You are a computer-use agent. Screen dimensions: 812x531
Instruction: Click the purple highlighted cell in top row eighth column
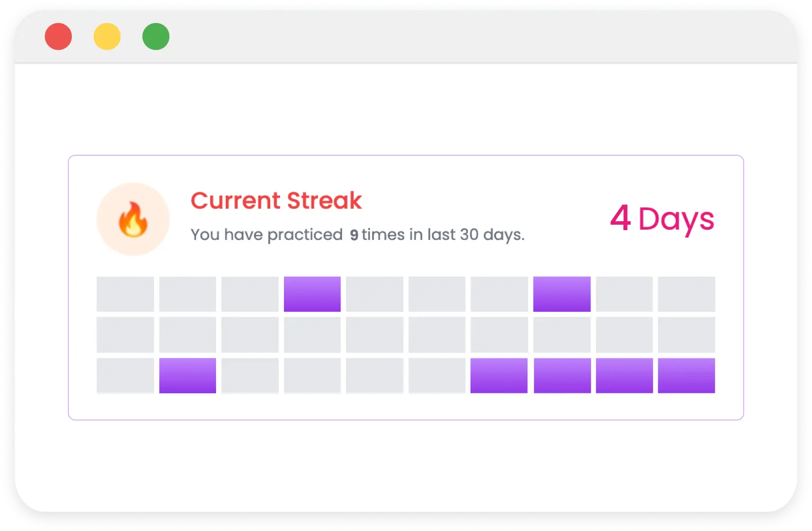(561, 294)
